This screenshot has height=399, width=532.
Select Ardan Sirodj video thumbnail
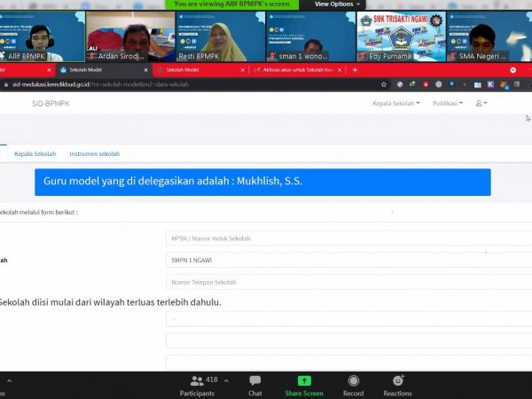coord(130,36)
